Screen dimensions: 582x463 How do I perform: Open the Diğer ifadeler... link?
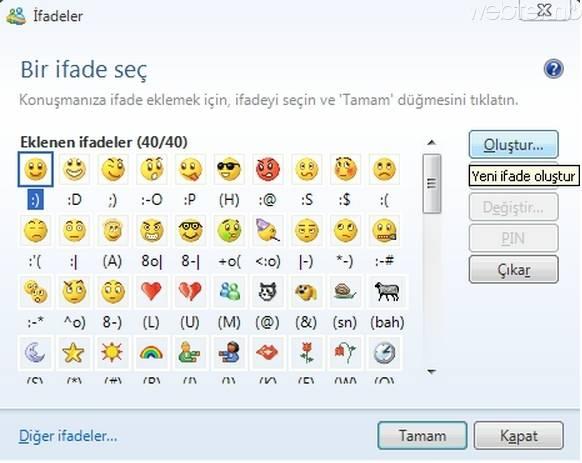(x=68, y=436)
